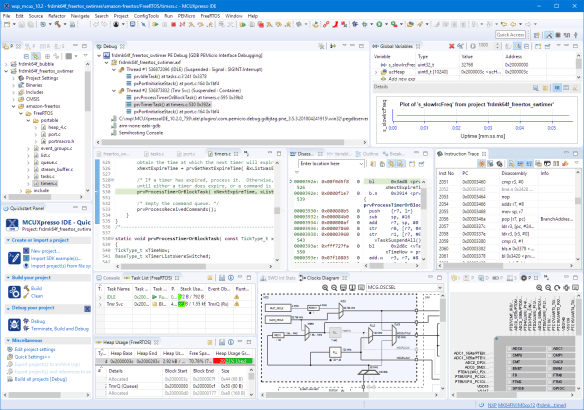The height and width of the screenshot is (410, 584).
Task: Click the folder icon in Task List toolbar
Action: (x=210, y=278)
